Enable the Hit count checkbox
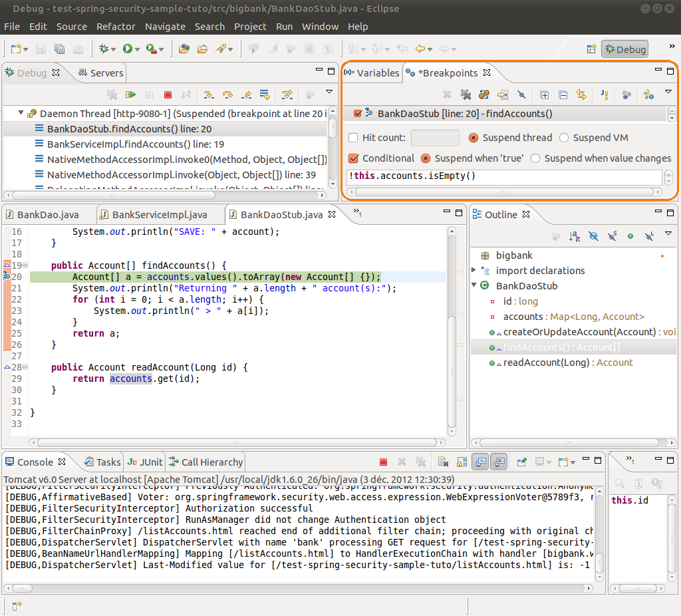This screenshot has height=616, width=681. 354,138
